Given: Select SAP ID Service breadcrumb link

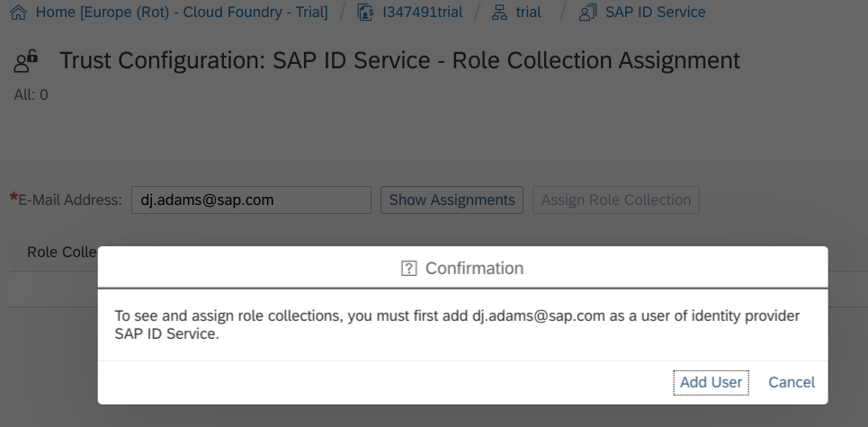Looking at the screenshot, I should click(656, 13).
